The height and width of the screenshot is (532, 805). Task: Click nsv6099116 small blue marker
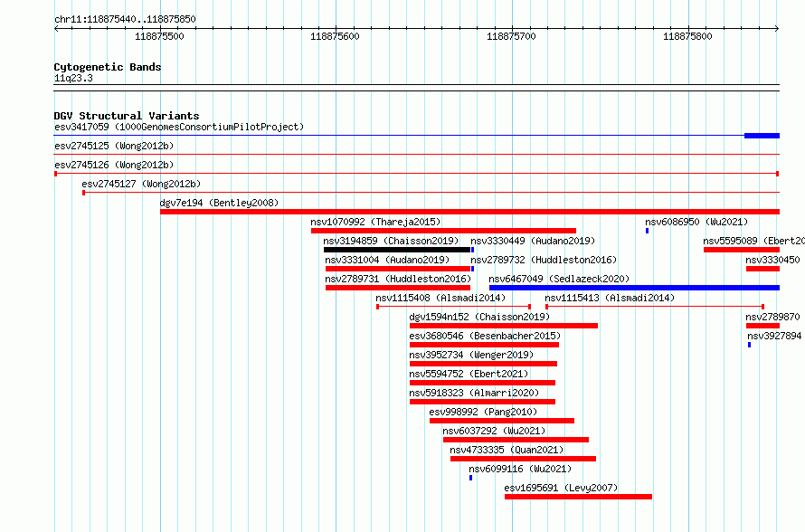[x=470, y=478]
